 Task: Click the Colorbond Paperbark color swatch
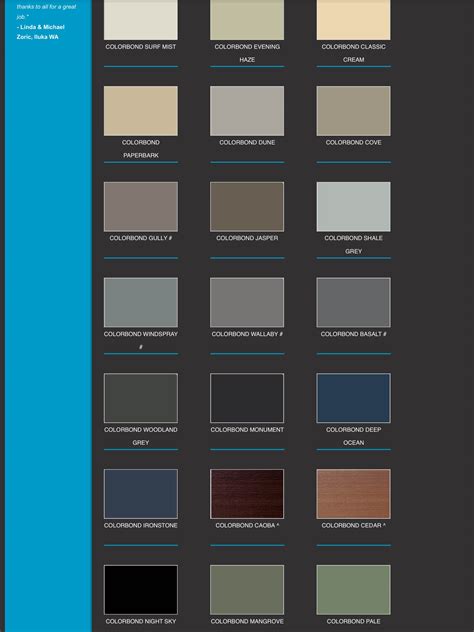(x=141, y=111)
